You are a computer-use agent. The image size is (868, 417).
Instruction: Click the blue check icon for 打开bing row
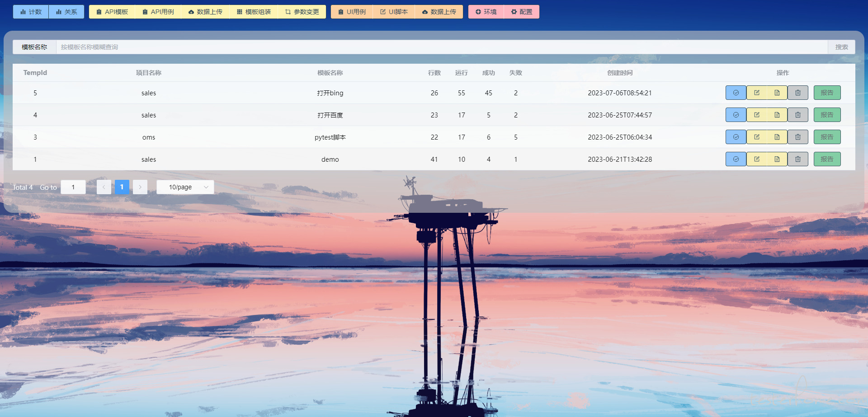(x=736, y=93)
